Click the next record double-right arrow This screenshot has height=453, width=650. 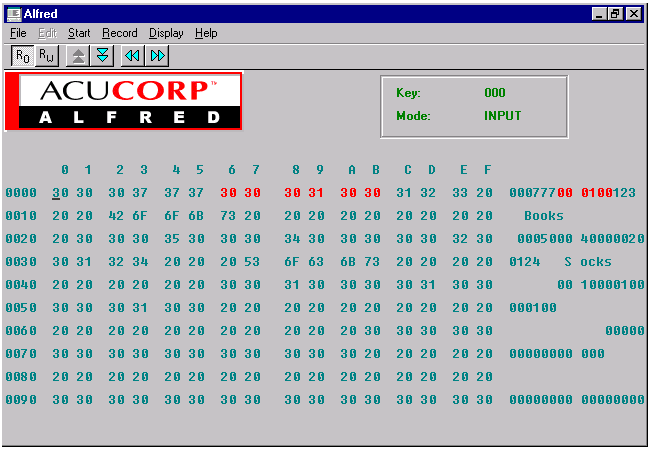tap(158, 54)
